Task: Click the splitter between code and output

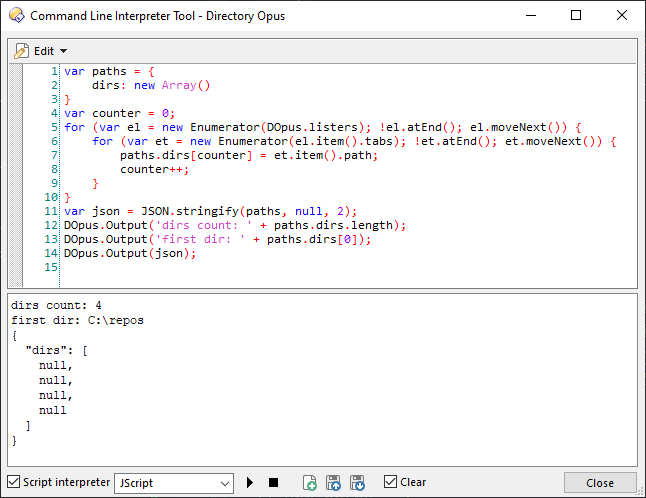Action: [323, 291]
